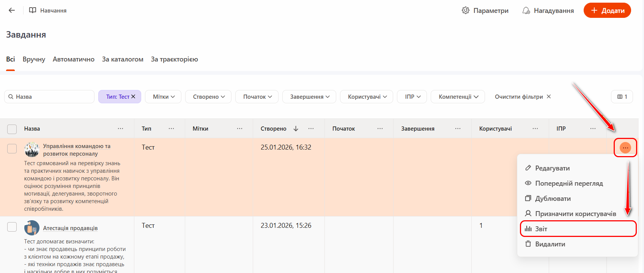Click the back arrow icon
The height and width of the screenshot is (273, 644).
pos(12,11)
